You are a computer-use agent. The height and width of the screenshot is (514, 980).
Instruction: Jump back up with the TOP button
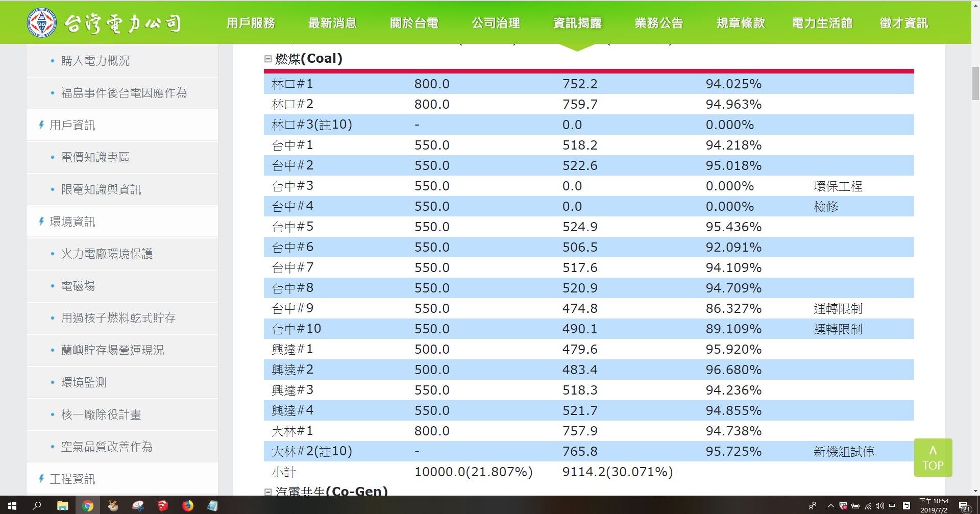[x=933, y=458]
